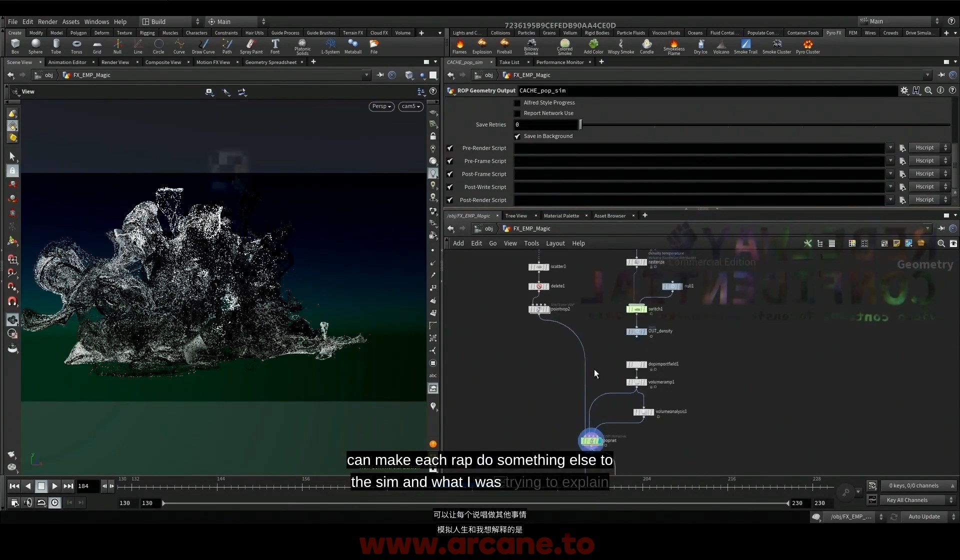Stop timeline playback
Viewport: 960px width, 560px height.
click(41, 486)
